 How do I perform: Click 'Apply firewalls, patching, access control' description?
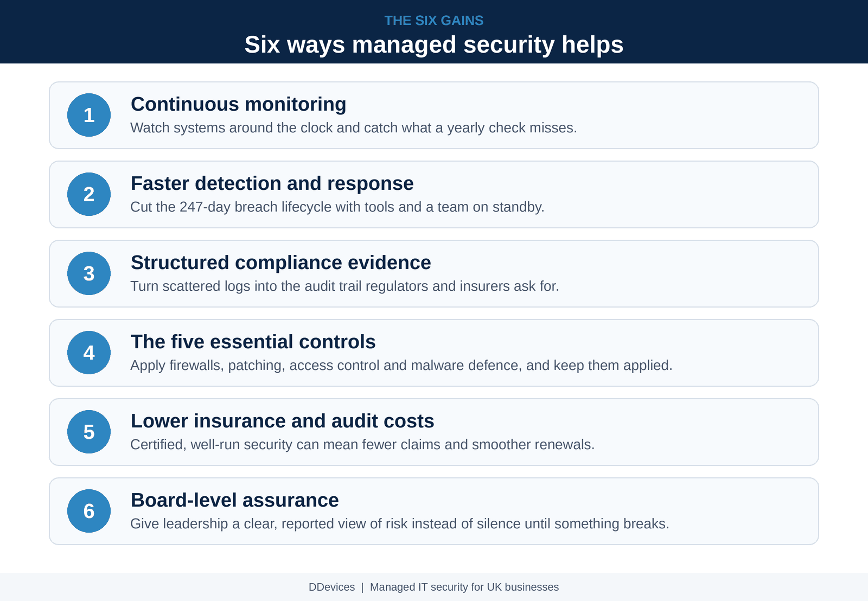pos(401,366)
